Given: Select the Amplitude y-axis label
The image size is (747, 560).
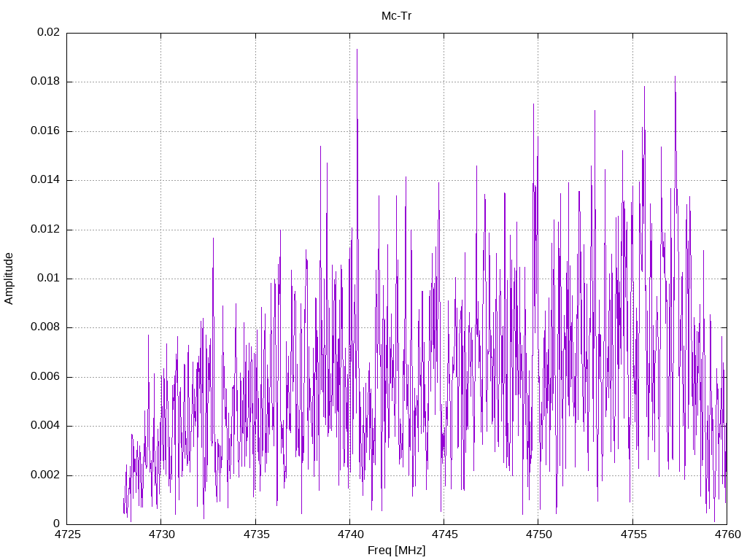Looking at the screenshot, I should (x=9, y=279).
